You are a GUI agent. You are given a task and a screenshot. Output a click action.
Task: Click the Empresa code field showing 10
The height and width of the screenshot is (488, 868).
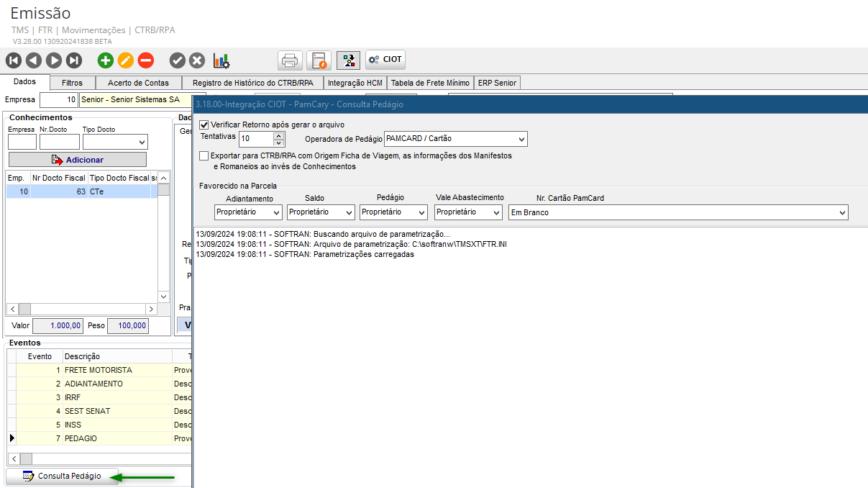click(x=59, y=100)
